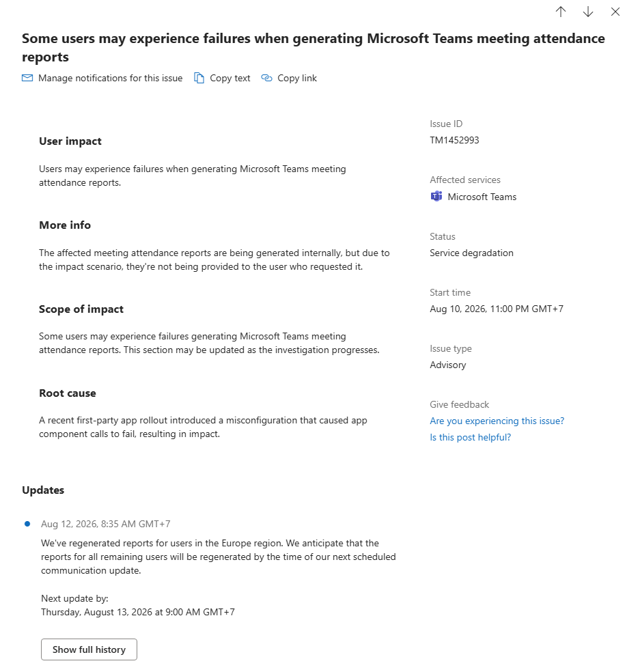Select the issue ID TM1452993 text
The width and height of the screenshot is (625, 672).
tap(454, 140)
